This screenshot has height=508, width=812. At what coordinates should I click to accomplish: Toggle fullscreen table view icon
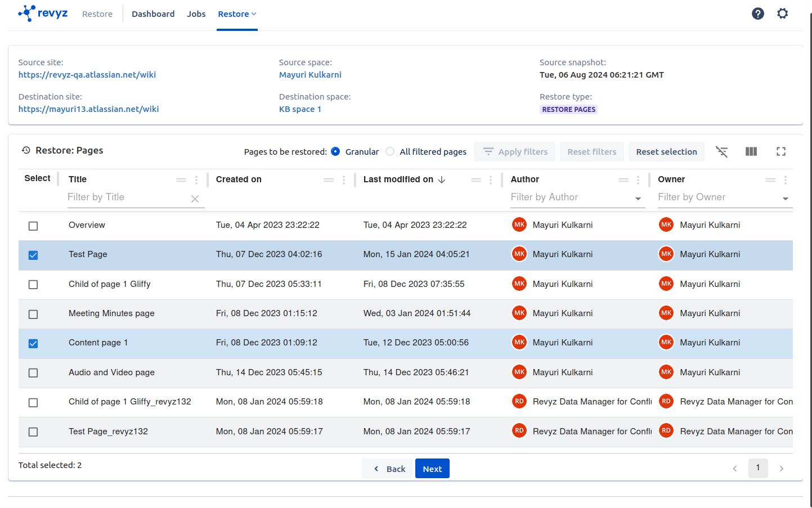pyautogui.click(x=780, y=151)
